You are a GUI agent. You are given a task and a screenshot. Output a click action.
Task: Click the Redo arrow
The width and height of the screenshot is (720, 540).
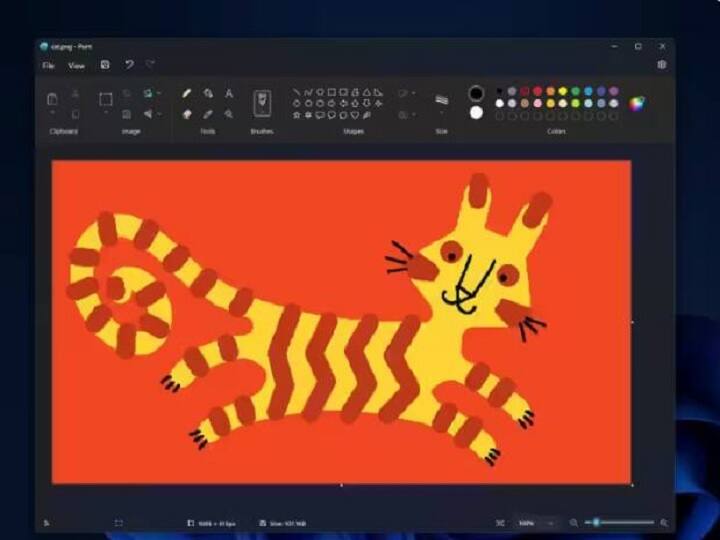coord(150,64)
